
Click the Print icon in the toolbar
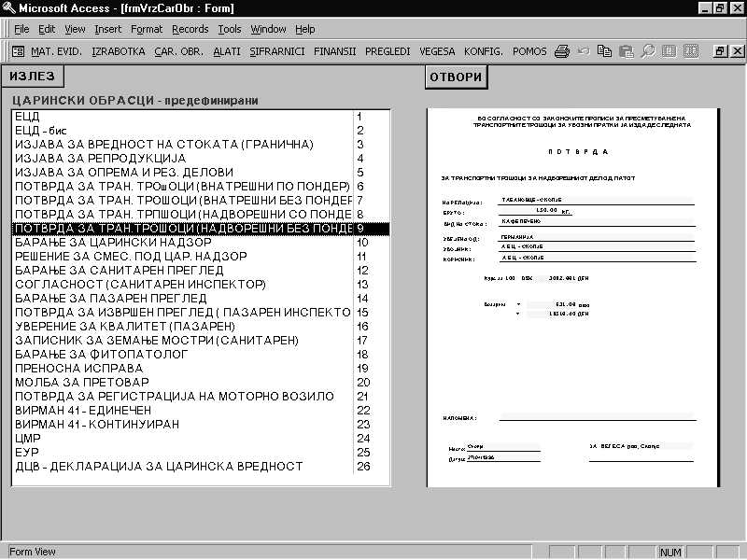coord(561,51)
